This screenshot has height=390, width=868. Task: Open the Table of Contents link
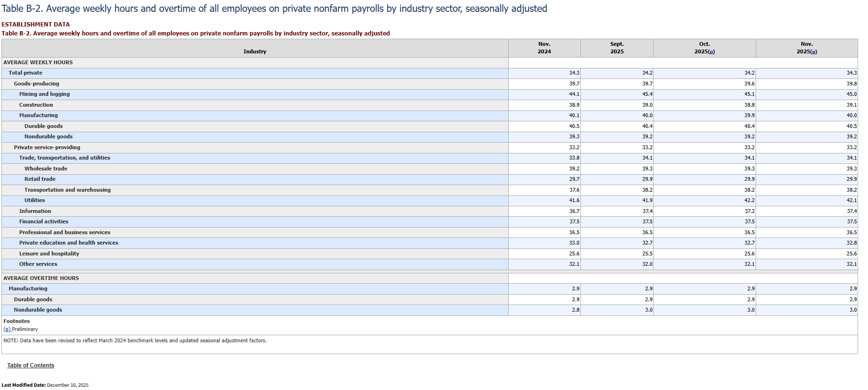coord(31,365)
